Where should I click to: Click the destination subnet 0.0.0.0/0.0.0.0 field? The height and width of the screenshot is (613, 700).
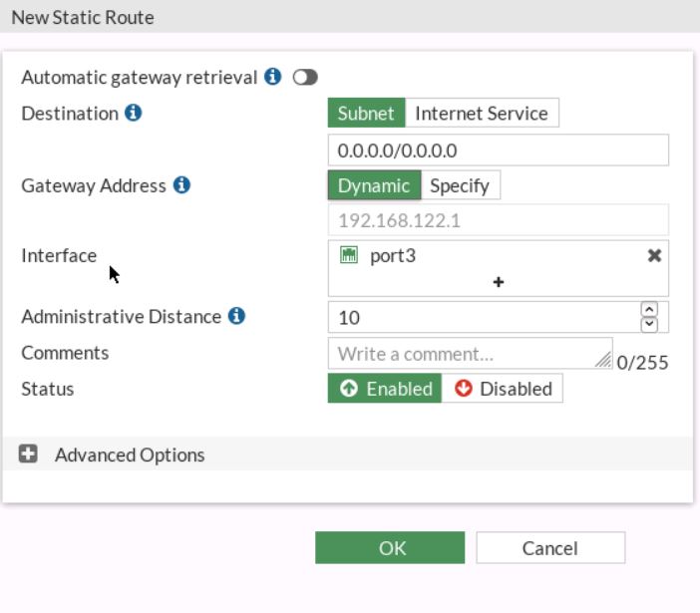(x=498, y=151)
